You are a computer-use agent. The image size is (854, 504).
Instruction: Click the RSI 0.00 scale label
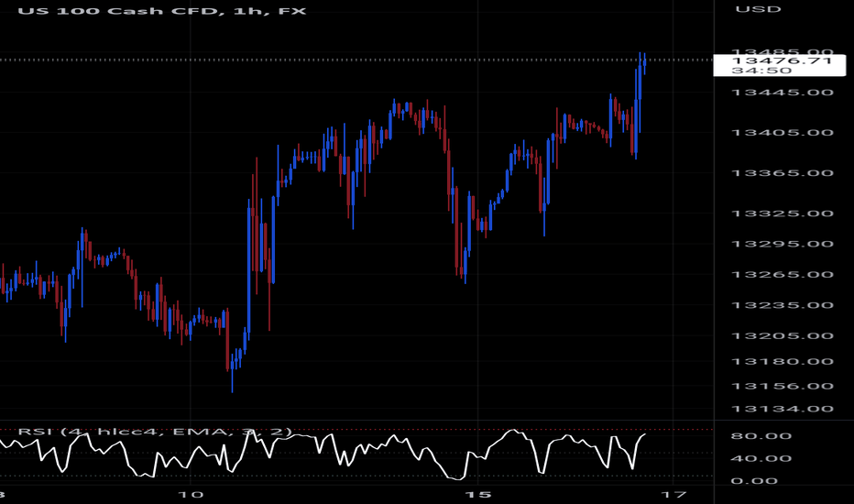[754, 481]
